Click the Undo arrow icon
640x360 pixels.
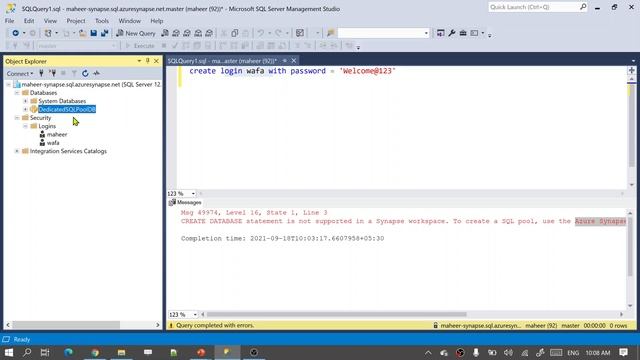click(260, 33)
